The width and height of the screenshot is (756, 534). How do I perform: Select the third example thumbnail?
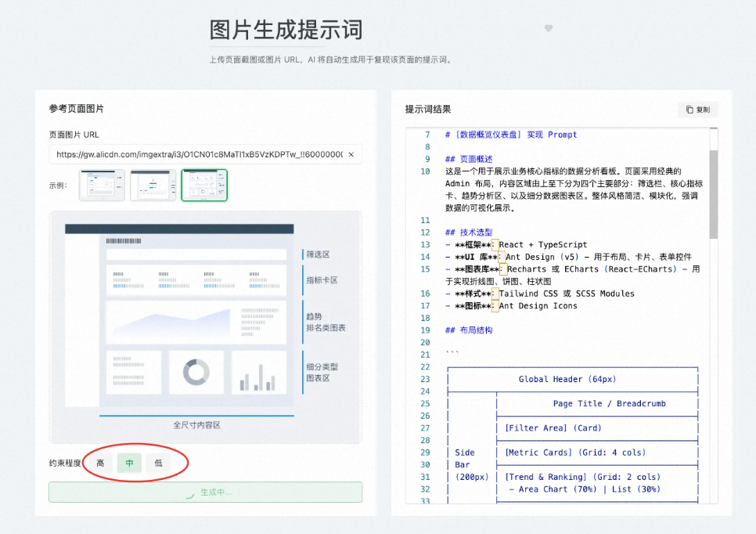click(204, 186)
